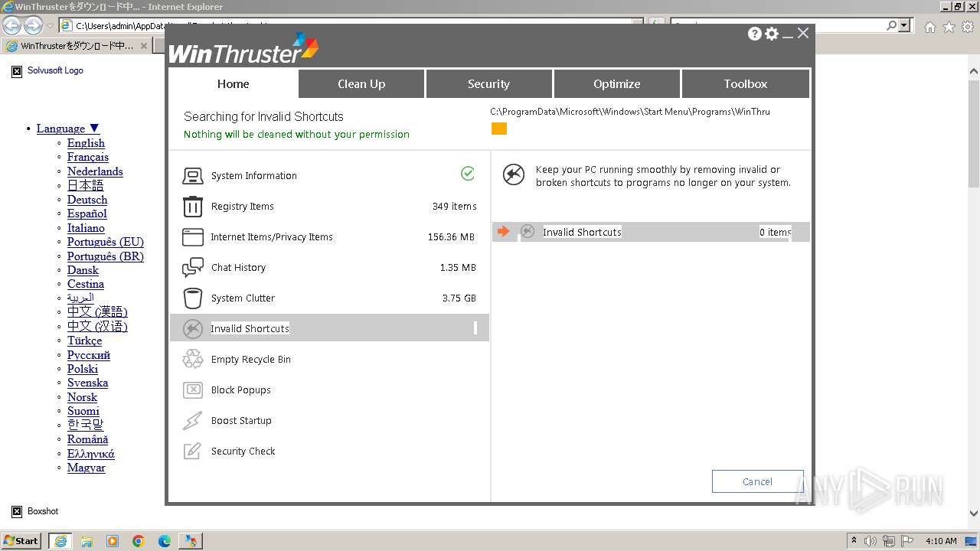
Task: Open the Deutsch language link
Action: 87,200
